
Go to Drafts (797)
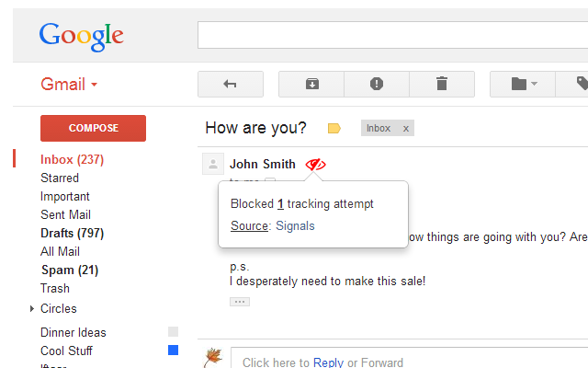tap(72, 233)
